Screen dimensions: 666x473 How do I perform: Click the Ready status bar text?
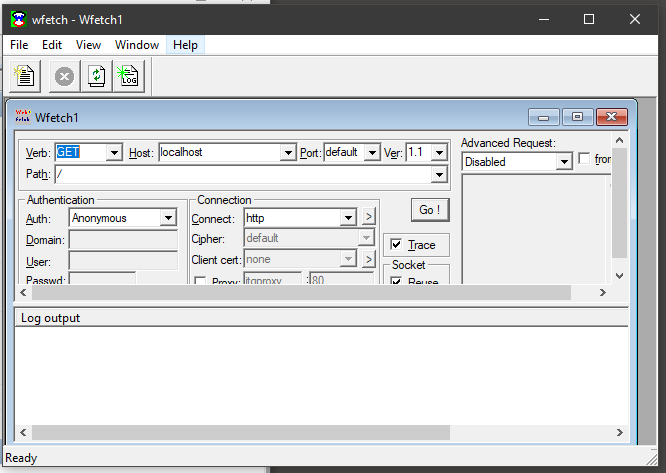pyautogui.click(x=21, y=458)
